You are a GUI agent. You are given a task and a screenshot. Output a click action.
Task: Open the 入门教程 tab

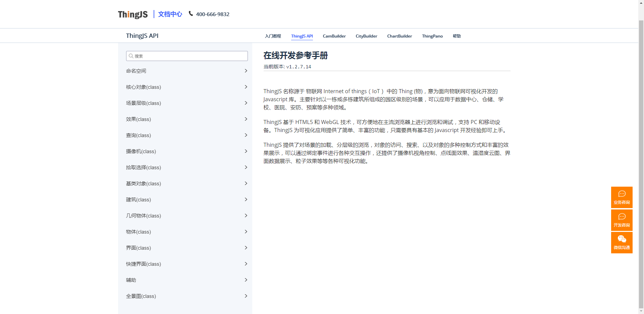coord(273,36)
